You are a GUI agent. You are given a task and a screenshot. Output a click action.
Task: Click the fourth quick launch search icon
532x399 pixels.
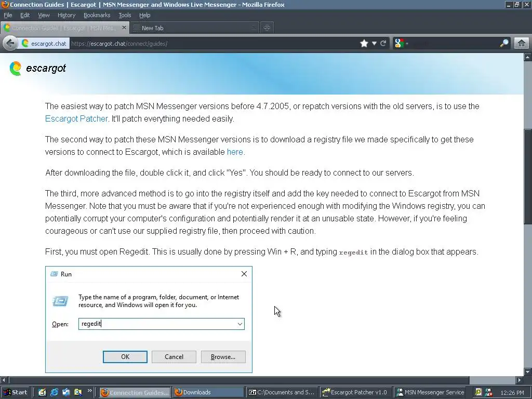[x=78, y=392]
